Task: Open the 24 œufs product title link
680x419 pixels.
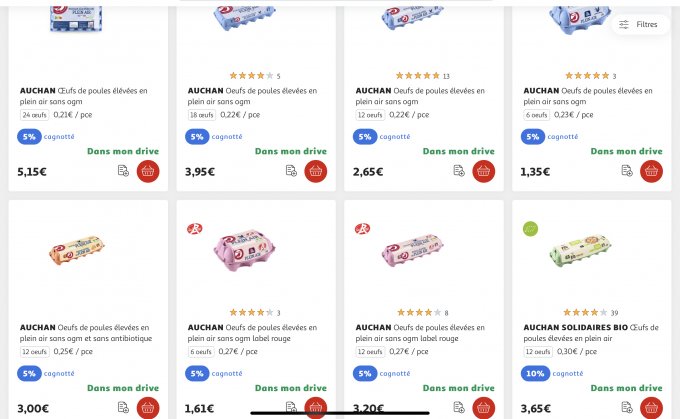Action: pos(85,96)
